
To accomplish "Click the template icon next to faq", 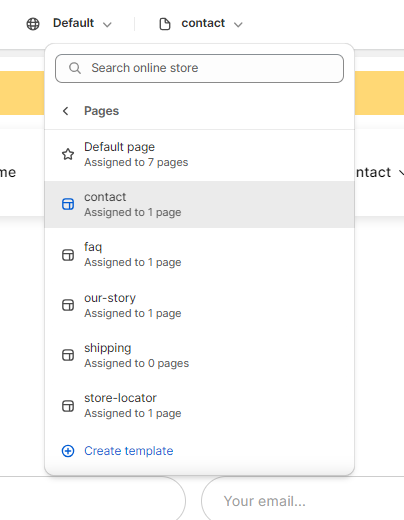I will [x=68, y=255].
